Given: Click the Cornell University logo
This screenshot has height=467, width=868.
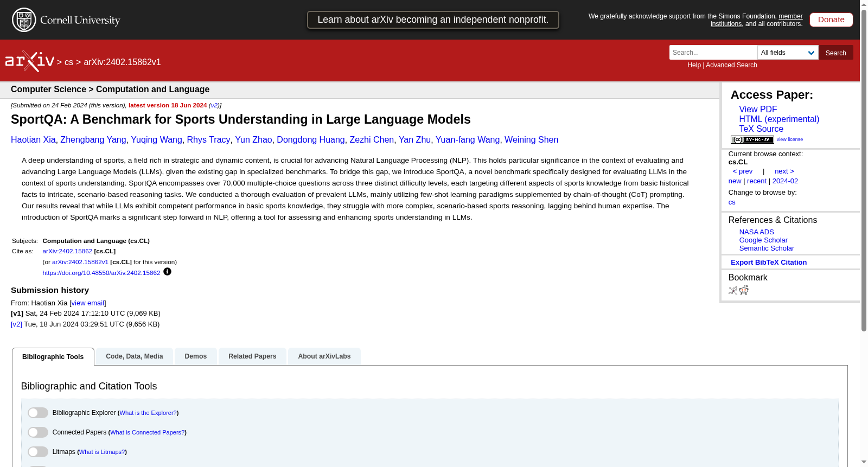Looking at the screenshot, I should (x=66, y=20).
